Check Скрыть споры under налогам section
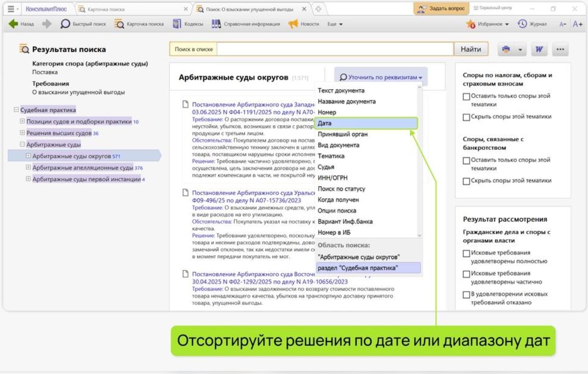Viewport: 588px width, 374px height. tap(466, 117)
